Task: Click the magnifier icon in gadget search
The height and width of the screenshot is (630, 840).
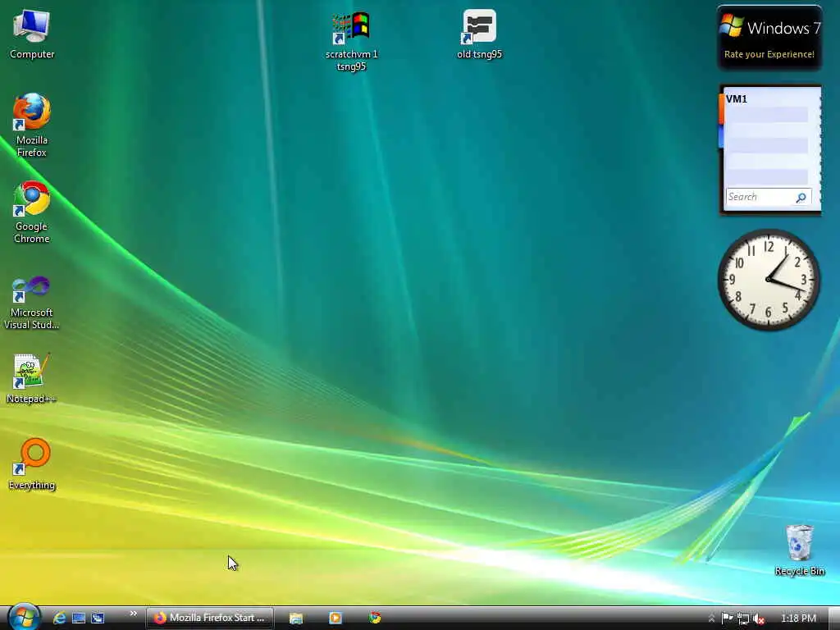Action: tap(801, 198)
